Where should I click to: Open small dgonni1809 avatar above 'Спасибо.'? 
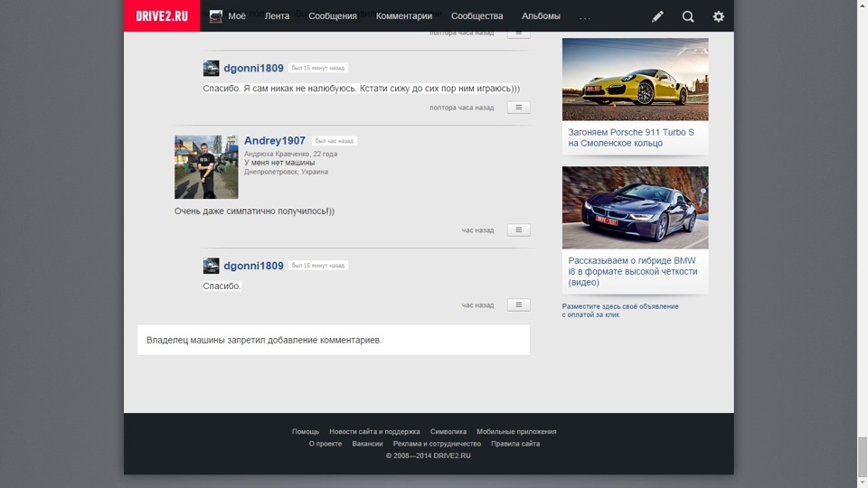211,266
